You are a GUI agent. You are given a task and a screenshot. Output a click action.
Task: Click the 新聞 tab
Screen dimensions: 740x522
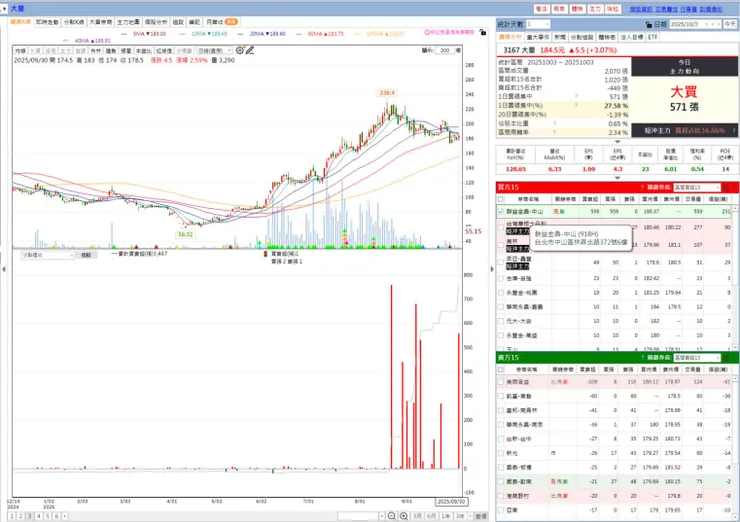(560, 37)
